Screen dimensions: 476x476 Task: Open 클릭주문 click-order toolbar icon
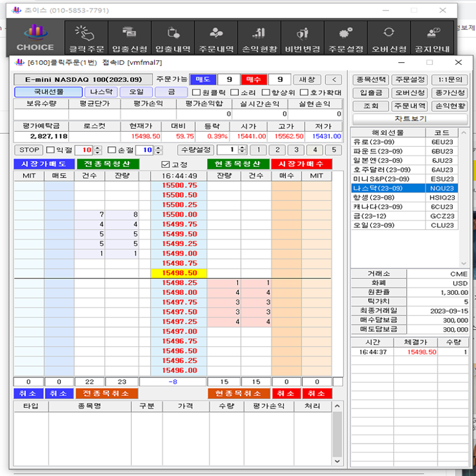tap(86, 38)
